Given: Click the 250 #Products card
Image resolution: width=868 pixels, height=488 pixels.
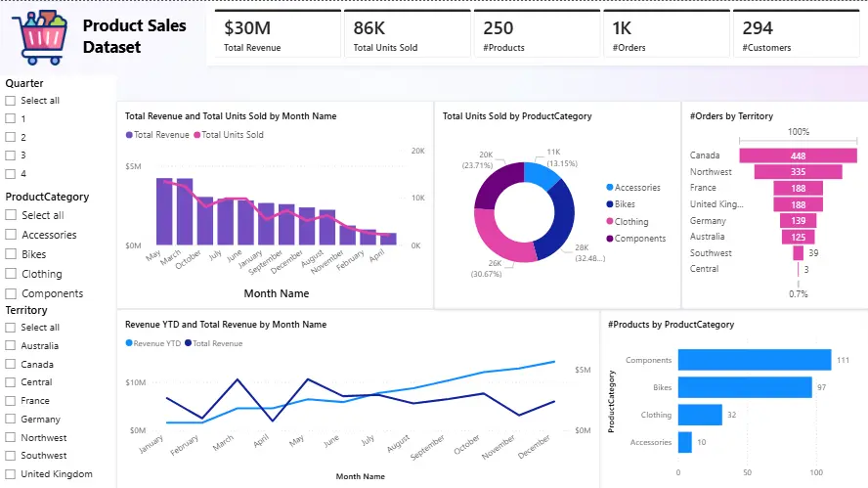Looking at the screenshot, I should point(537,34).
